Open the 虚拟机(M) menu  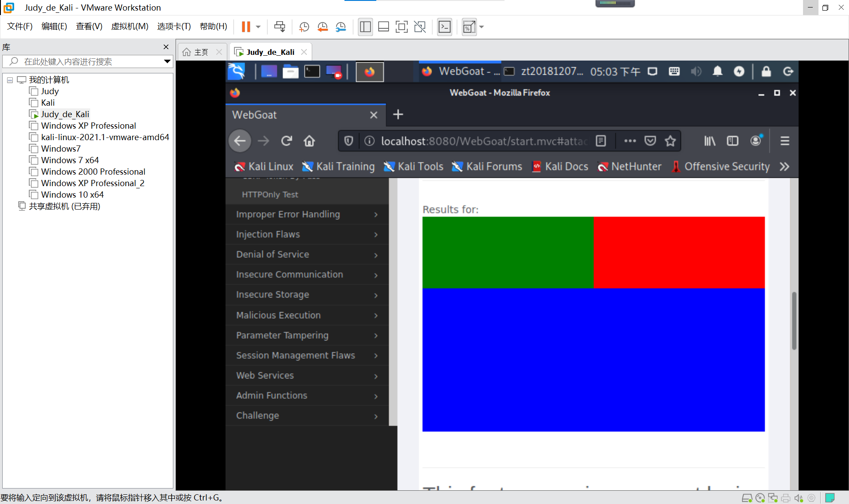pyautogui.click(x=130, y=26)
